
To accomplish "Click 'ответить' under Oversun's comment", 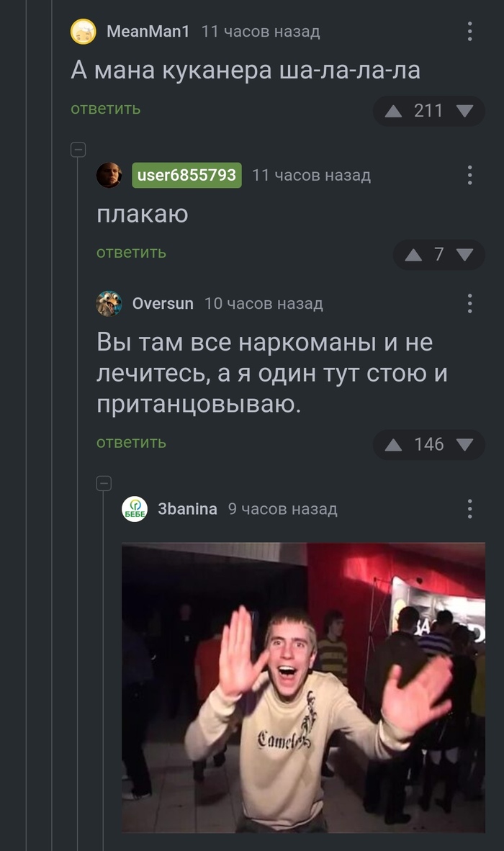I will [131, 443].
